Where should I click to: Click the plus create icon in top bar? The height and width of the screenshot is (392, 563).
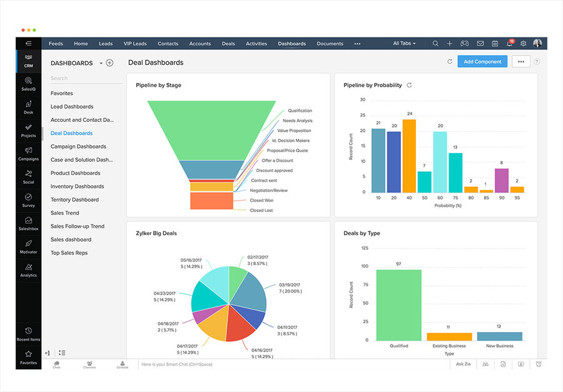click(450, 43)
